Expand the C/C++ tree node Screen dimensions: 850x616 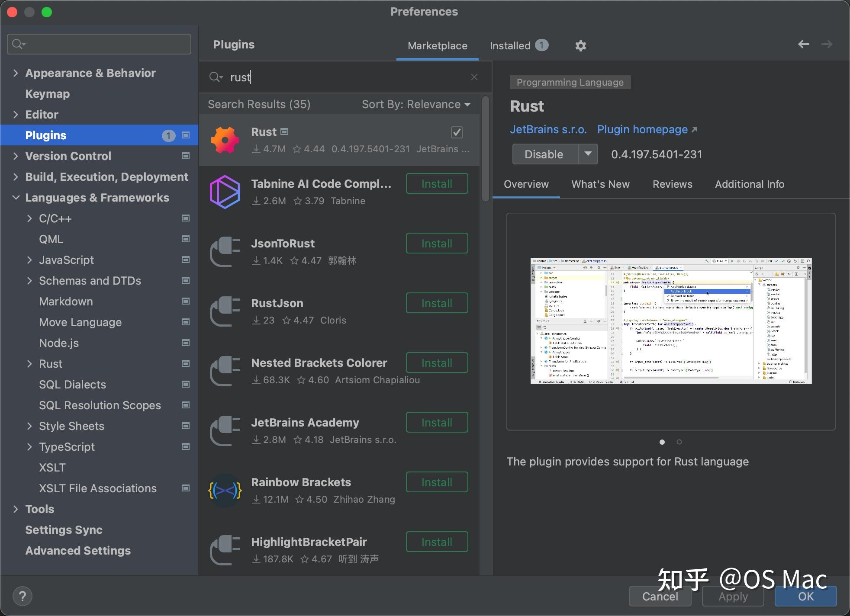click(x=29, y=218)
